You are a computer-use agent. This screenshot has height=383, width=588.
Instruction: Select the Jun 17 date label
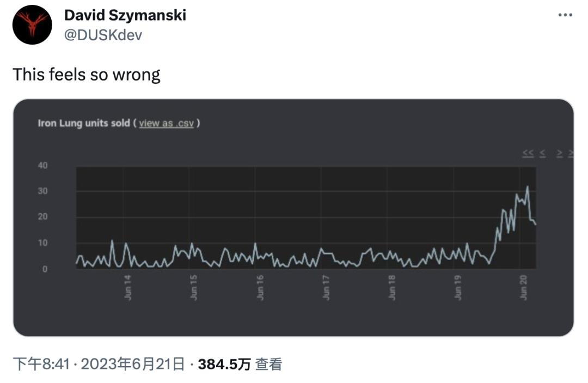click(326, 287)
